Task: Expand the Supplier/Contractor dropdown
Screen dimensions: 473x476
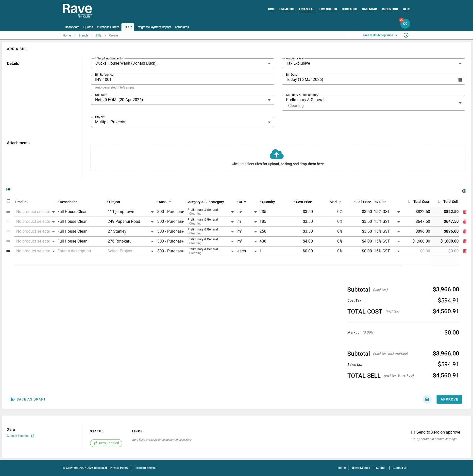Action: 269,64
